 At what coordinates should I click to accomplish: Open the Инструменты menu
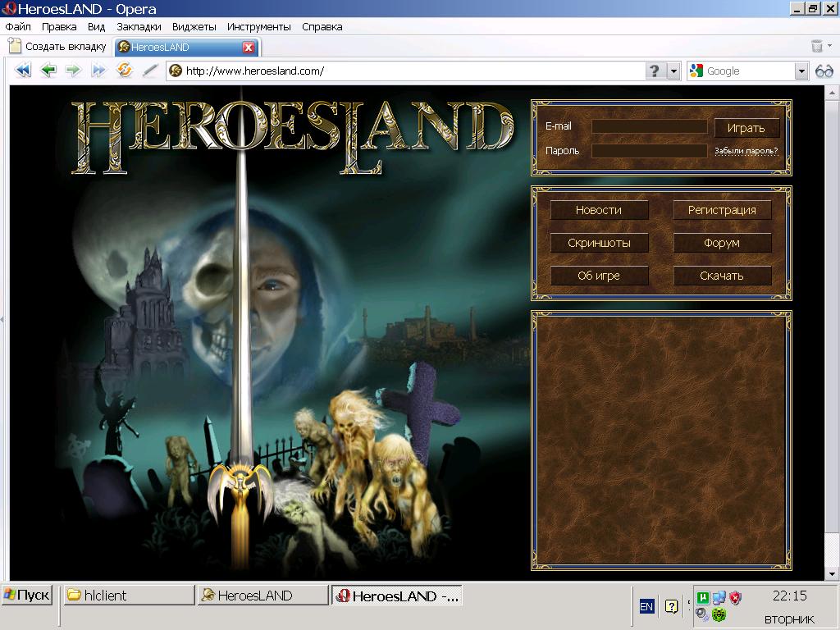(x=259, y=26)
